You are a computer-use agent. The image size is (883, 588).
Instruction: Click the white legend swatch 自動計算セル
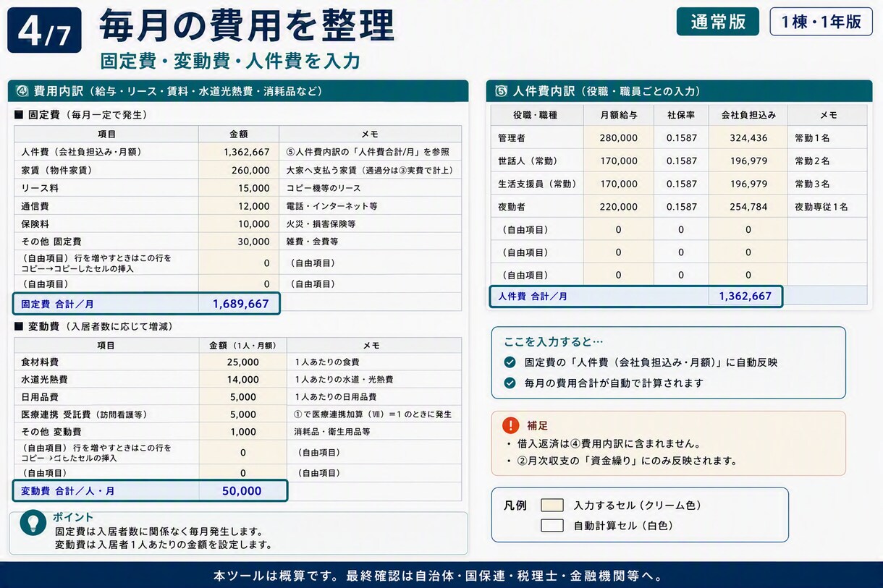(x=552, y=525)
